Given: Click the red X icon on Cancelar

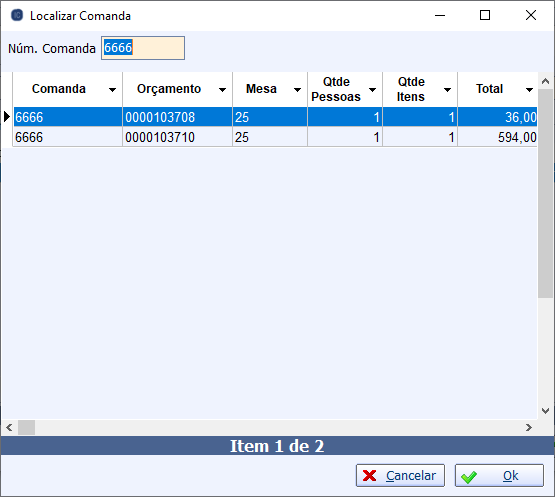Looking at the screenshot, I should 370,476.
